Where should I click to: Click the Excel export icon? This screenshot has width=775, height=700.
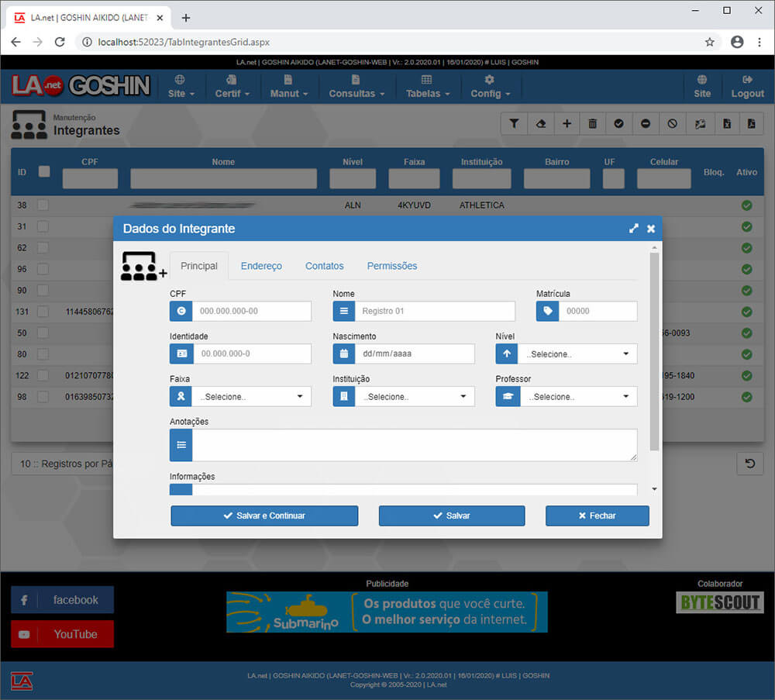(x=726, y=123)
